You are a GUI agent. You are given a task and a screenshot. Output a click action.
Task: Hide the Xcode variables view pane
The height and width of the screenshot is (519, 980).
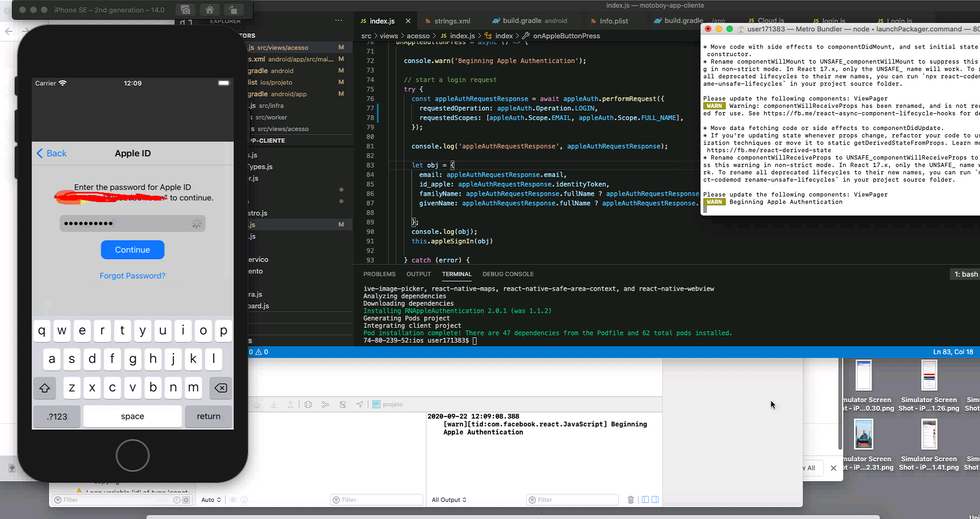click(645, 500)
